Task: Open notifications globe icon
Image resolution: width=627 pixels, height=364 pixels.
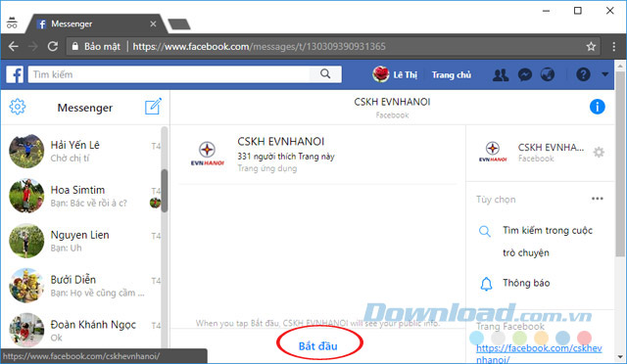Action: click(548, 74)
